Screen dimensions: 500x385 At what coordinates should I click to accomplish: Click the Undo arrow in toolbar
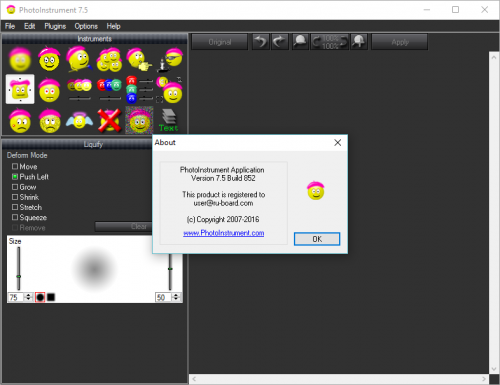coord(261,42)
